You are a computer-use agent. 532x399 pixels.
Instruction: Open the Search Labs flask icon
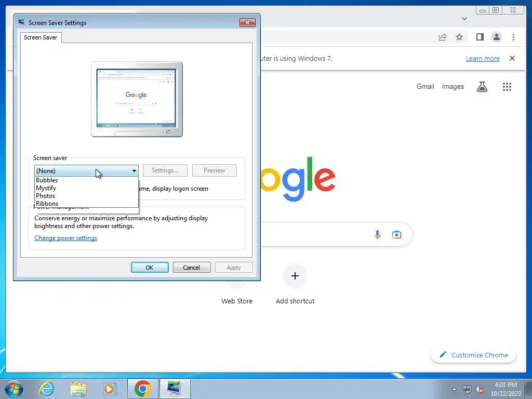tap(482, 87)
